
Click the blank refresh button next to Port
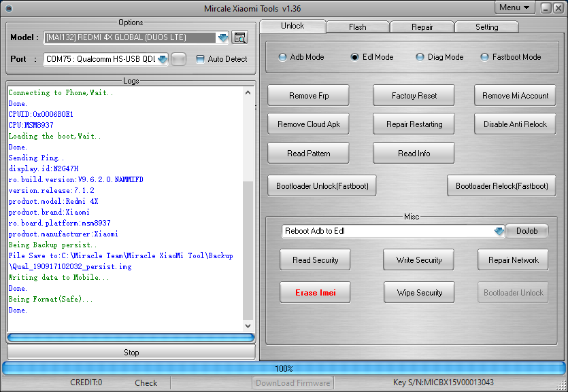click(x=178, y=59)
